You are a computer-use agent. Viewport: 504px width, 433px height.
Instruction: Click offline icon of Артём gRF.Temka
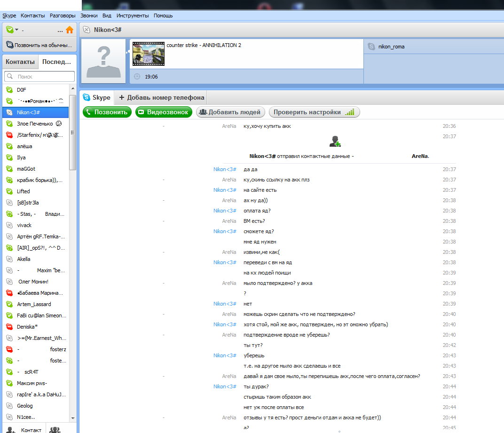click(9, 236)
